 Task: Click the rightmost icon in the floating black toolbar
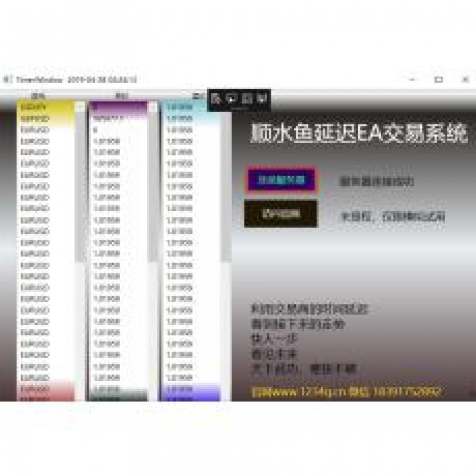tap(262, 99)
